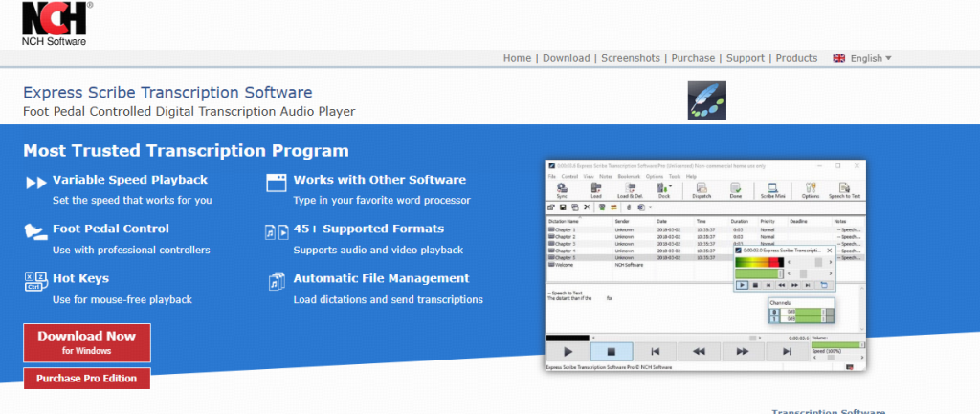
Task: Click the Variable Speed Playback fast-forward icon
Action: point(36,183)
